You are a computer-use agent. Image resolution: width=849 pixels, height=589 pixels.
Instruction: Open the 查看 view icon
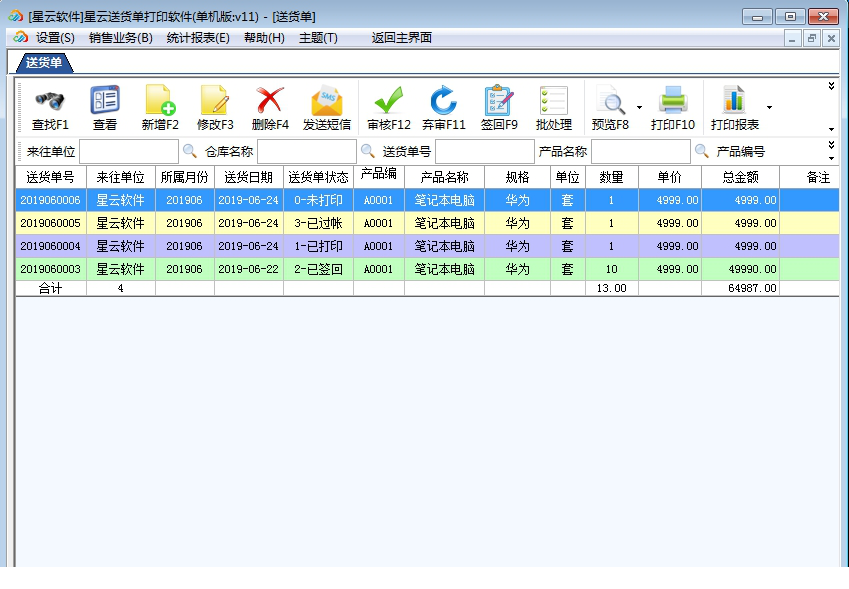point(105,100)
